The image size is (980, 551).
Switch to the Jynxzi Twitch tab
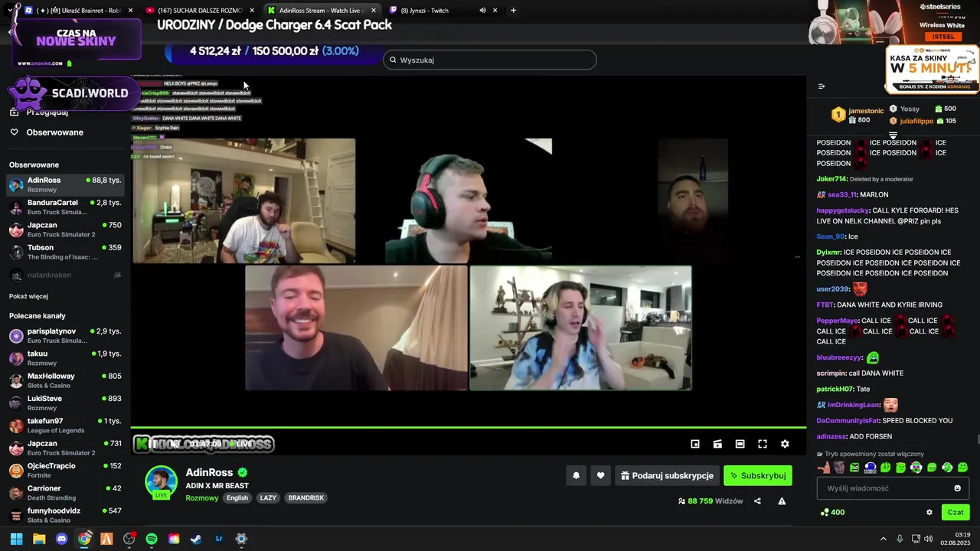pos(442,10)
